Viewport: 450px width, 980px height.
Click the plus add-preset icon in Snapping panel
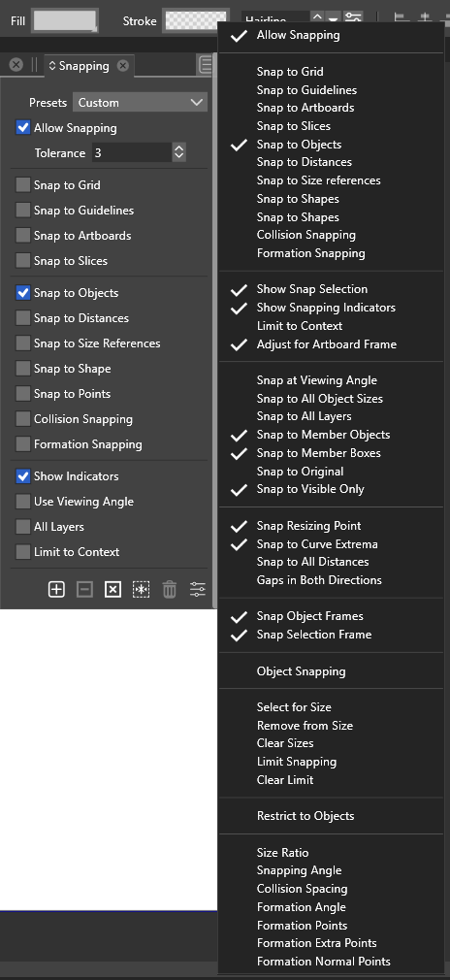click(56, 589)
